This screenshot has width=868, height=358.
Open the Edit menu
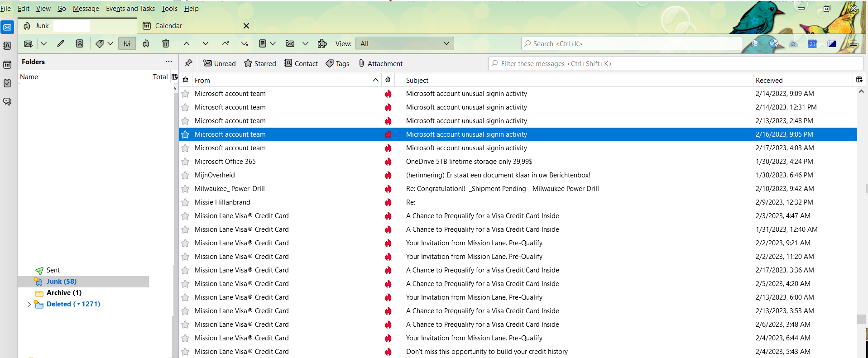coord(24,8)
